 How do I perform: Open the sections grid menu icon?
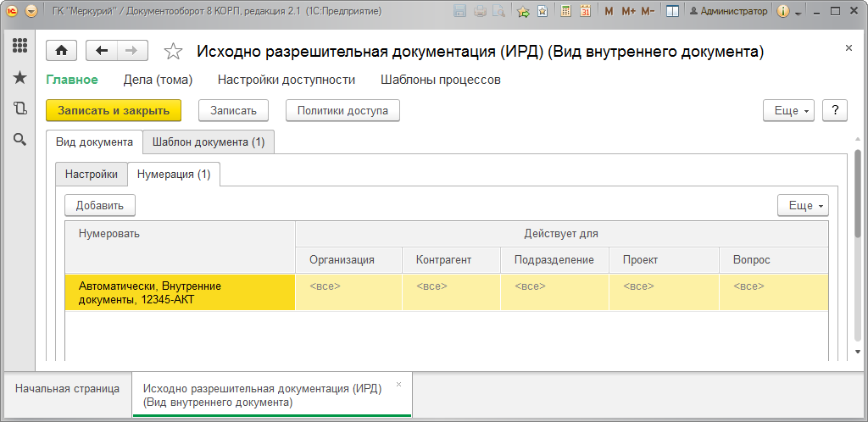(x=20, y=46)
